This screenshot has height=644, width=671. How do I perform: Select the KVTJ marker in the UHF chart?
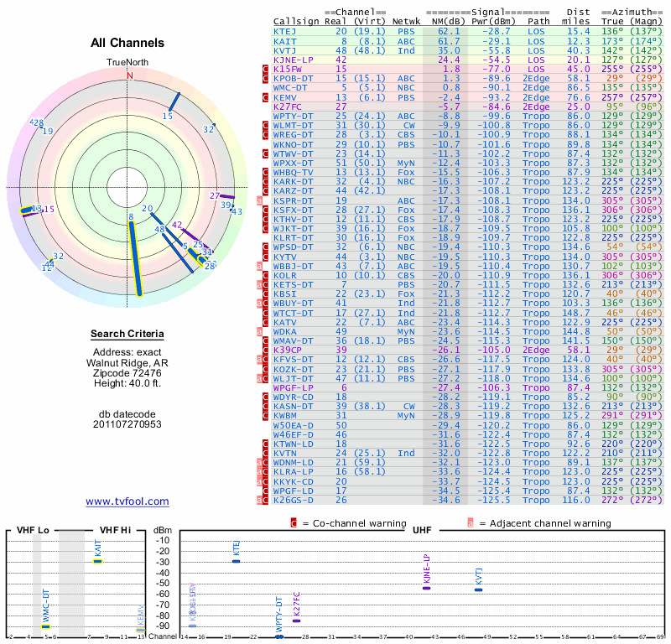[x=479, y=589]
